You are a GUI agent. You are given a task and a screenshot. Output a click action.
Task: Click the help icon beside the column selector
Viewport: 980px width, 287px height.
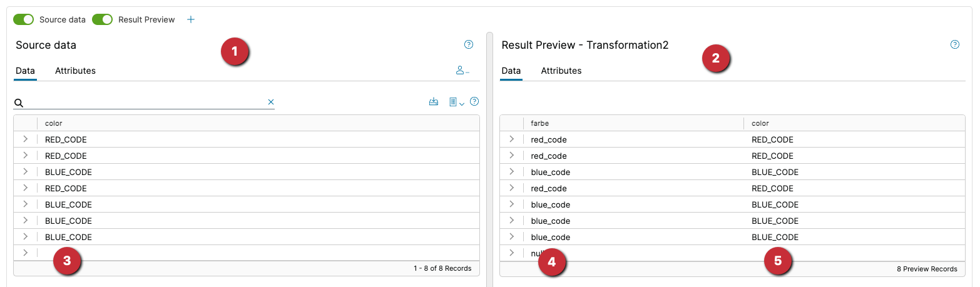click(x=474, y=101)
